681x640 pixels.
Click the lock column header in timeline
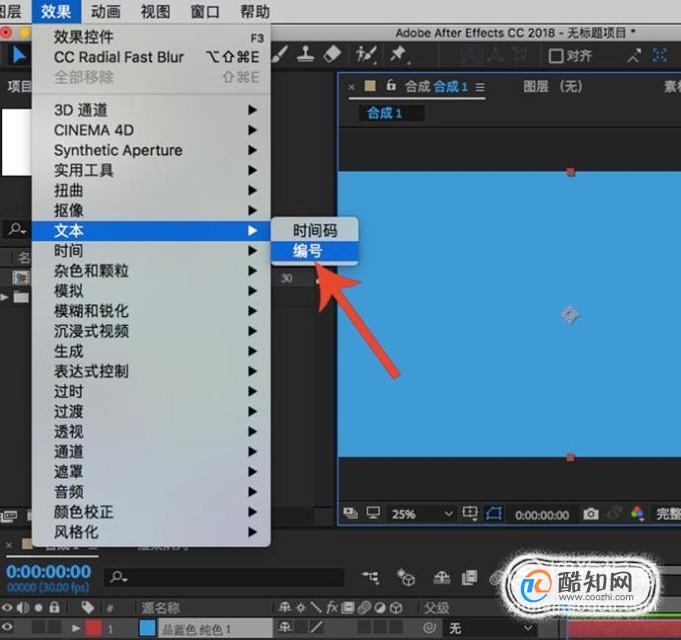pos(54,607)
